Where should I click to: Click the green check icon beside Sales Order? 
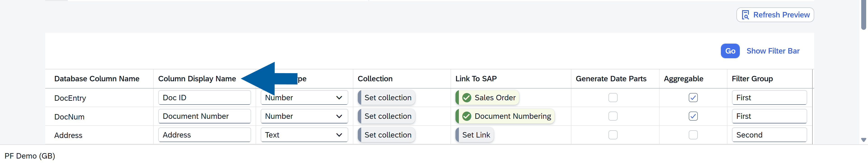coord(467,98)
